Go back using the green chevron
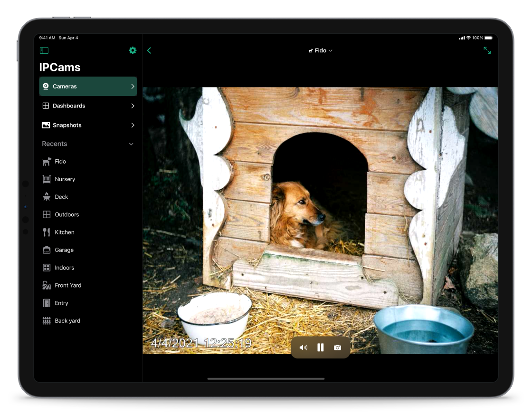 point(149,50)
